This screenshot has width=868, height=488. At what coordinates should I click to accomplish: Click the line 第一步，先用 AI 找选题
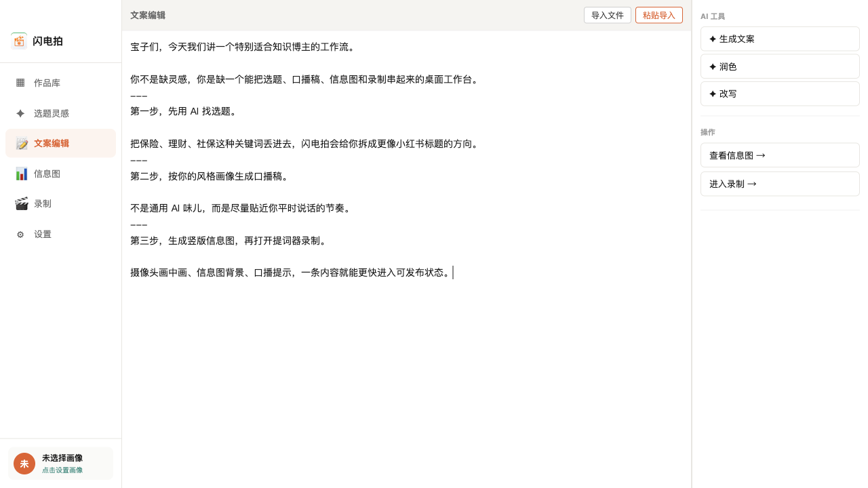[x=184, y=111]
